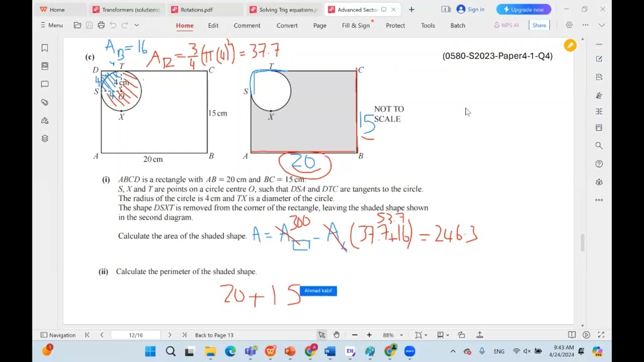644x362 pixels.
Task: Click the zoom out minus button
Action: pos(355,335)
